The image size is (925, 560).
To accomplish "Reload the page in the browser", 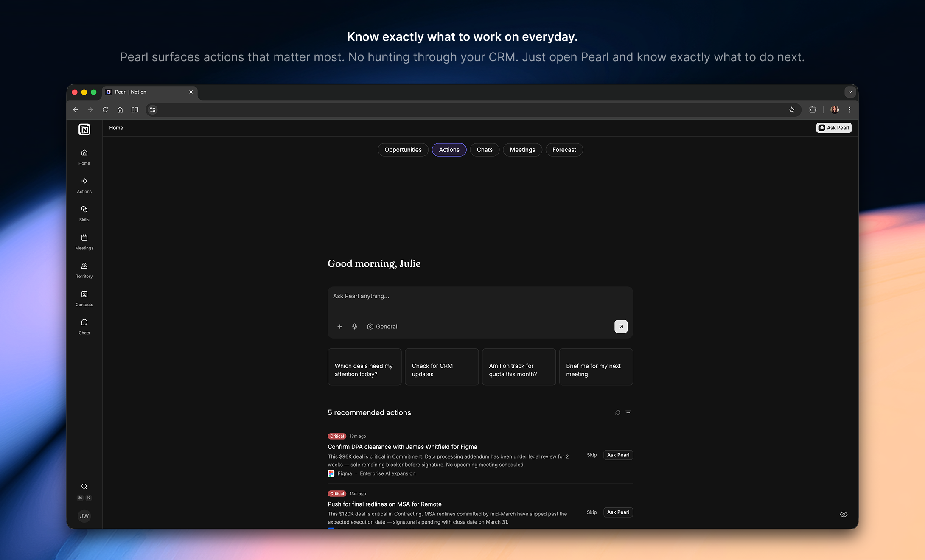I will pos(105,110).
